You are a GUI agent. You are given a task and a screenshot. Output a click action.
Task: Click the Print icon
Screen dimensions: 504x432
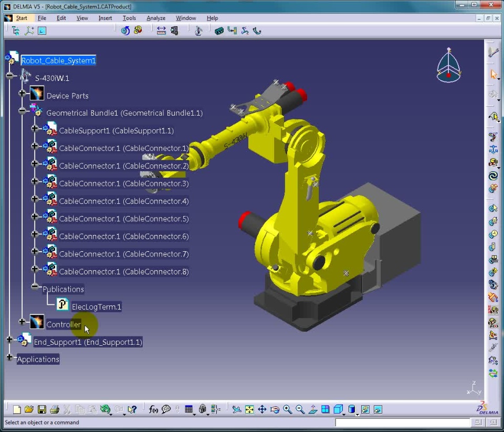(55, 409)
